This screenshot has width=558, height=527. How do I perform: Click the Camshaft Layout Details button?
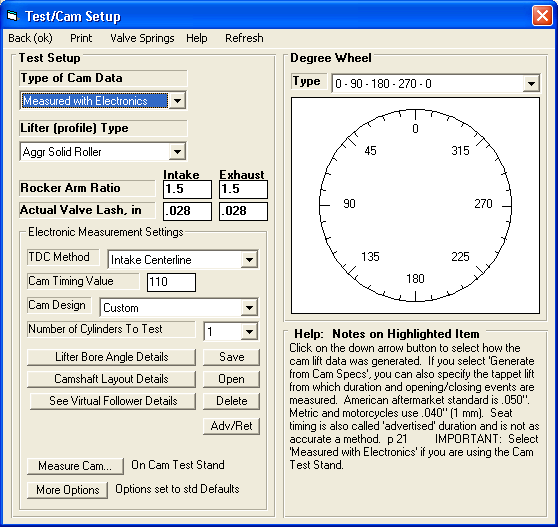coord(111,379)
